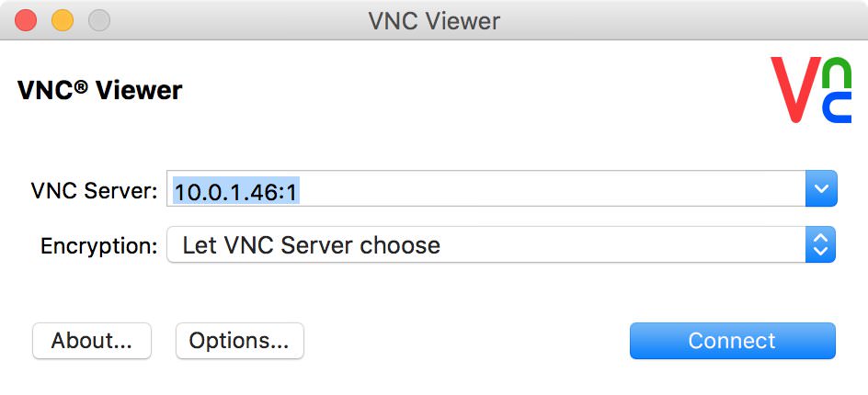
Task: Click the empty area of server field
Action: tap(551, 188)
